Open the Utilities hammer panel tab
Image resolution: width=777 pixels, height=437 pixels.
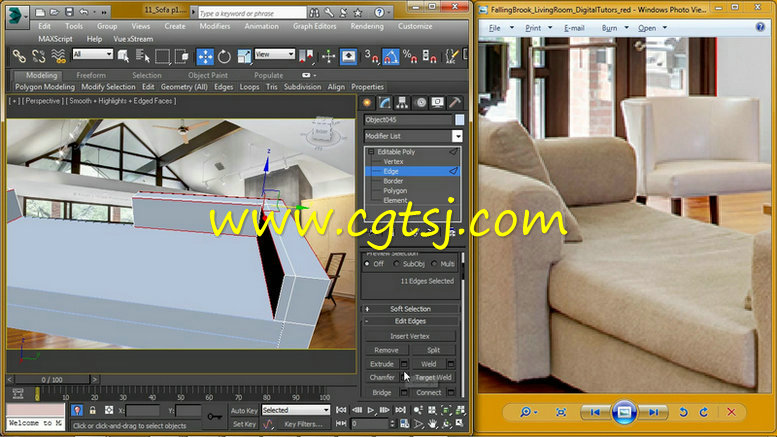[x=454, y=103]
